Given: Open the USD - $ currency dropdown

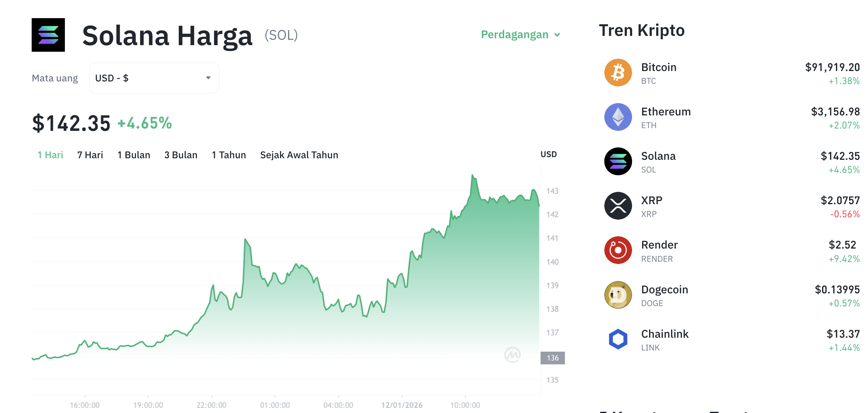Looking at the screenshot, I should [x=154, y=78].
